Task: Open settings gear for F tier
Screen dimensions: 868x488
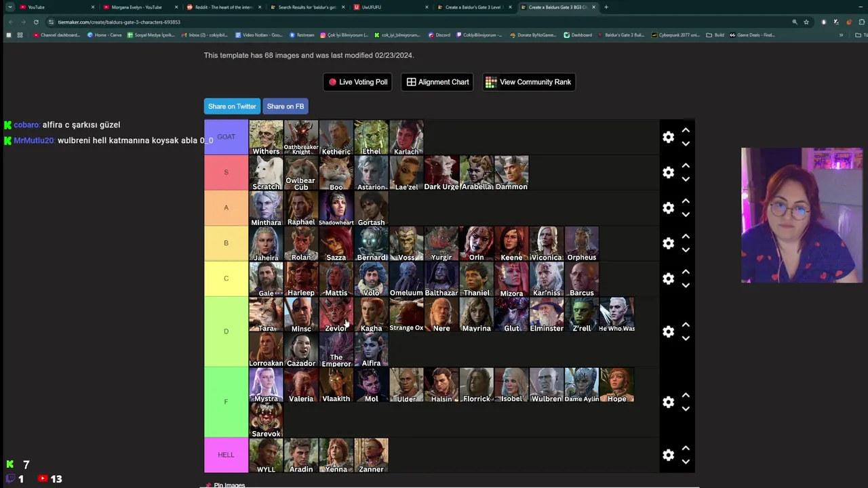Action: point(668,402)
